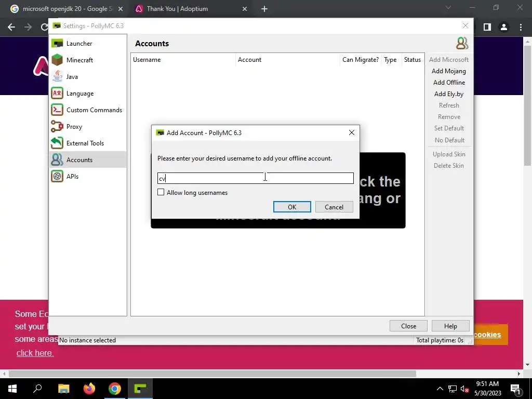532x399 pixels.
Task: Open Chrome profile icon
Action: click(x=504, y=27)
